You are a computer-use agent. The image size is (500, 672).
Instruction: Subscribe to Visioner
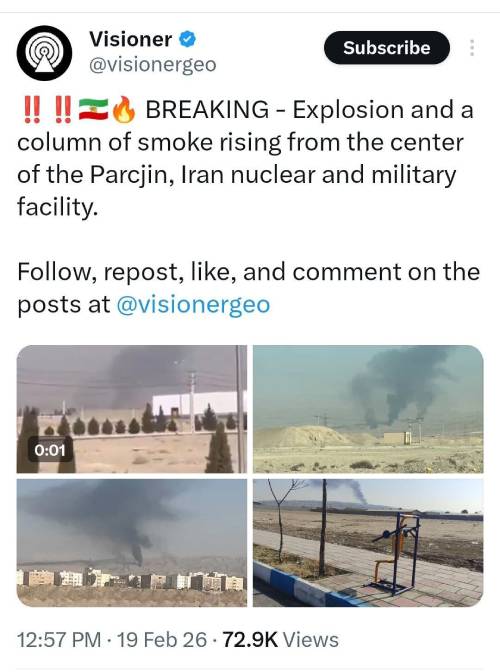386,48
